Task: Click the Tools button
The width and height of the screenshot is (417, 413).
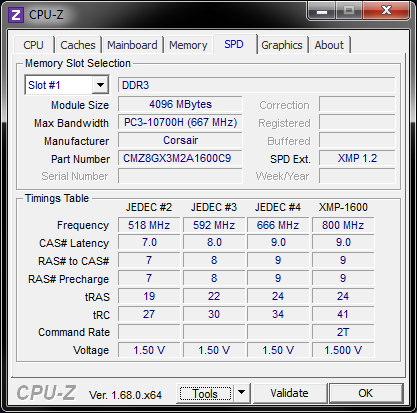Action: 205,394
